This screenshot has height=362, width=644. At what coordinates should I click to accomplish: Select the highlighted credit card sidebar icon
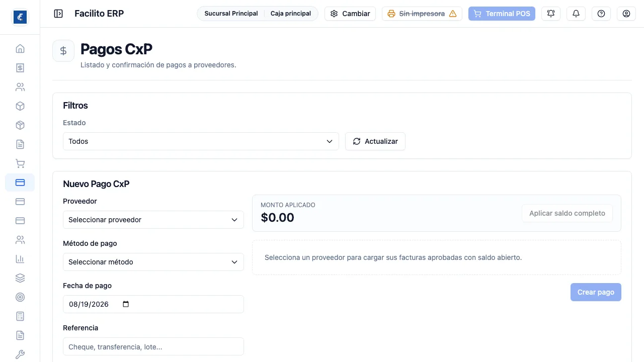[20, 183]
